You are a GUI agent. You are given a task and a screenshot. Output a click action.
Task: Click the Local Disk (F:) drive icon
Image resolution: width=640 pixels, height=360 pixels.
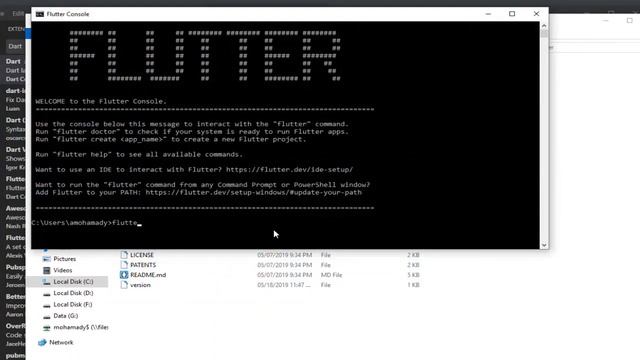coord(47,304)
